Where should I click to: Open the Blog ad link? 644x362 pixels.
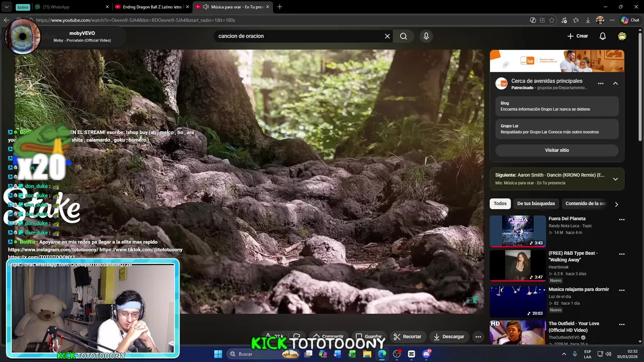tap(557, 106)
